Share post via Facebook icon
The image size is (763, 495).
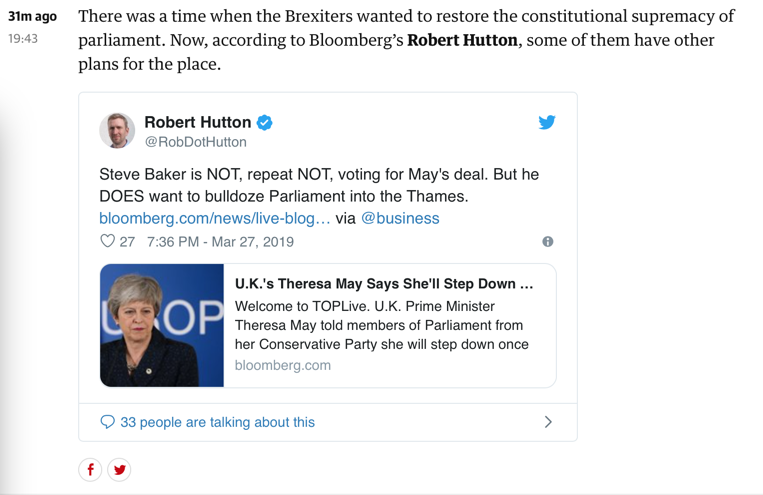click(x=90, y=469)
